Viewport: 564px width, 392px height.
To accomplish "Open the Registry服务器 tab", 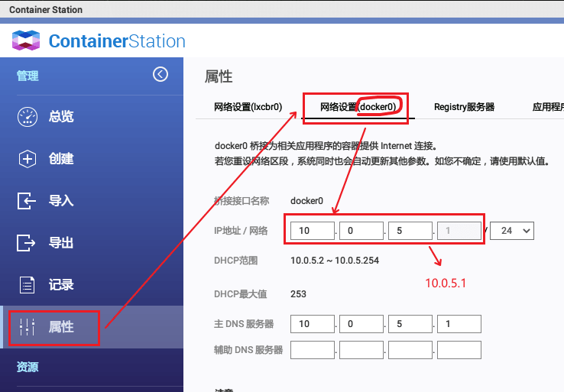I will click(x=464, y=107).
